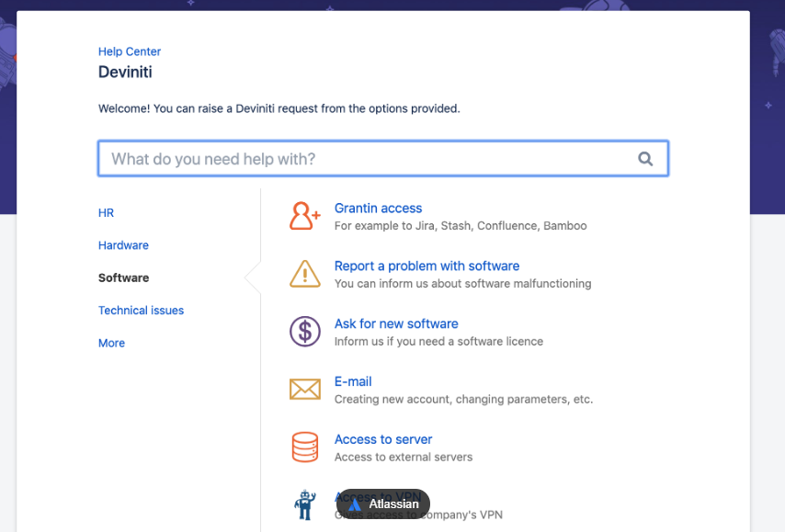This screenshot has width=785, height=532.
Task: Open the E-mail request type
Action: coord(353,381)
